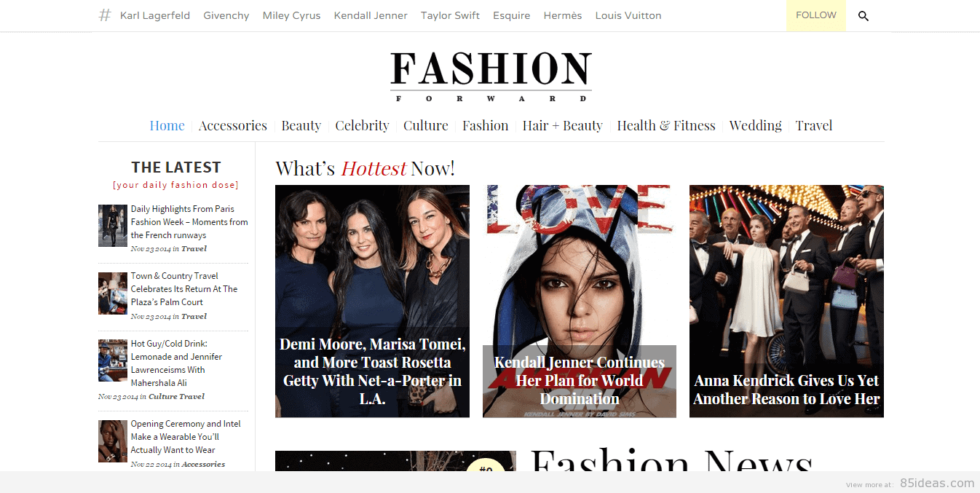This screenshot has height=493, width=980.
Task: Read Hot Guy/Cold Drink article
Action: pos(177,363)
